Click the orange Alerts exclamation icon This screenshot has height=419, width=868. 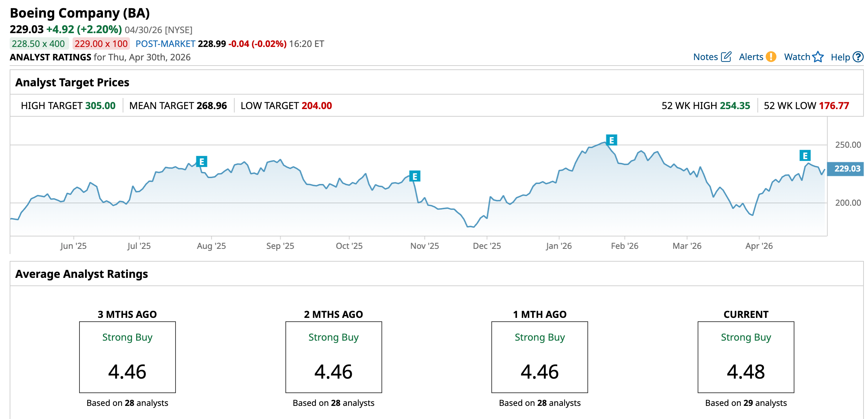pyautogui.click(x=771, y=57)
